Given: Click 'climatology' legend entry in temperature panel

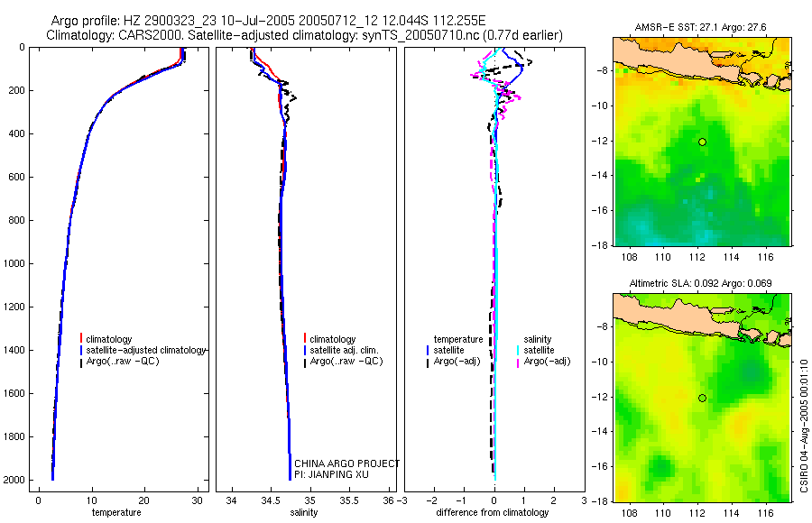Looking at the screenshot, I should click(109, 339).
